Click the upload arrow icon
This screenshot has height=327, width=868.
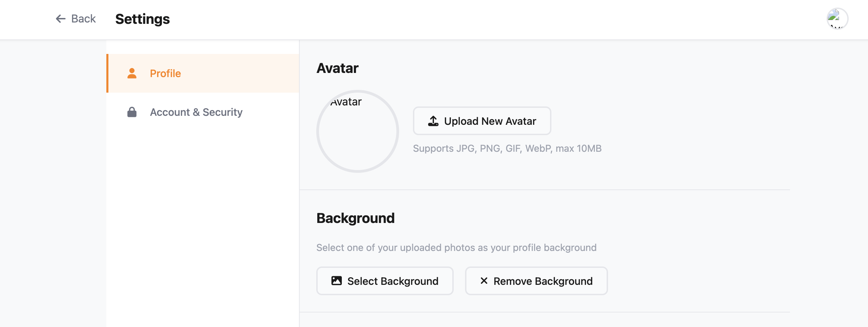(433, 121)
